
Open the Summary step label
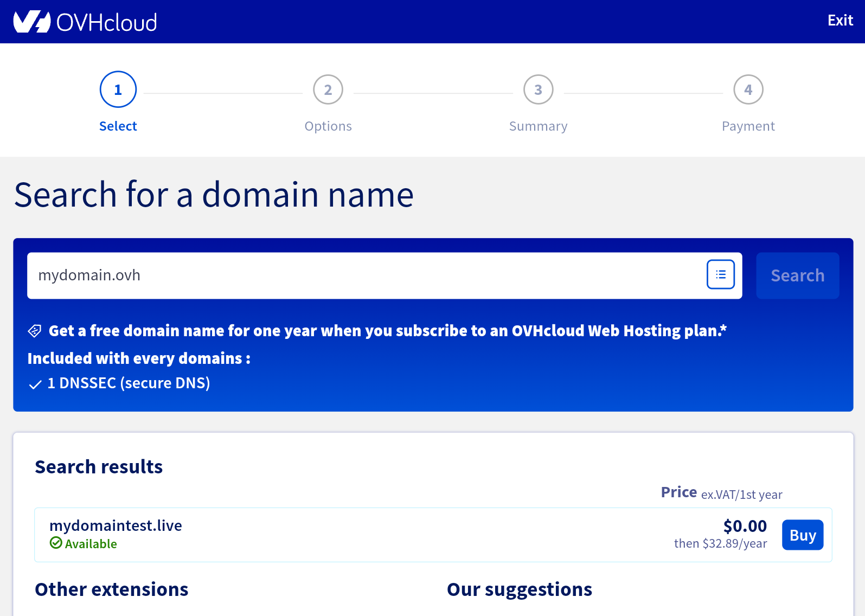(538, 126)
